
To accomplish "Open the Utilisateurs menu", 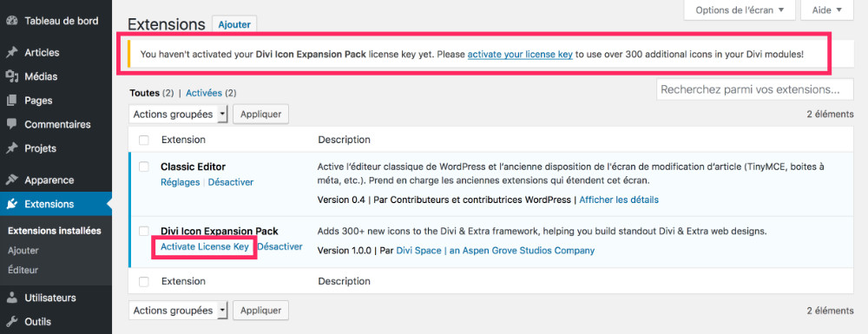I will pyautogui.click(x=56, y=298).
